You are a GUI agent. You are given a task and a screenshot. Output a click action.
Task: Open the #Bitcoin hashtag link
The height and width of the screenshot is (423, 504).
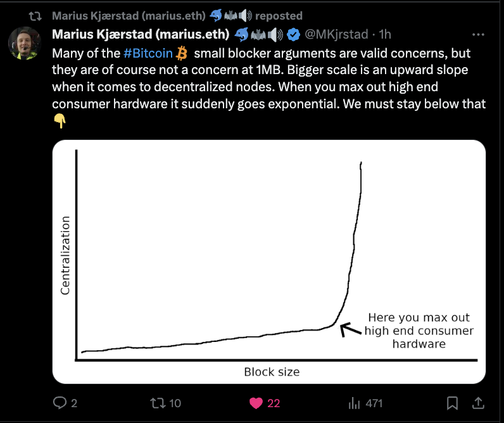point(148,53)
